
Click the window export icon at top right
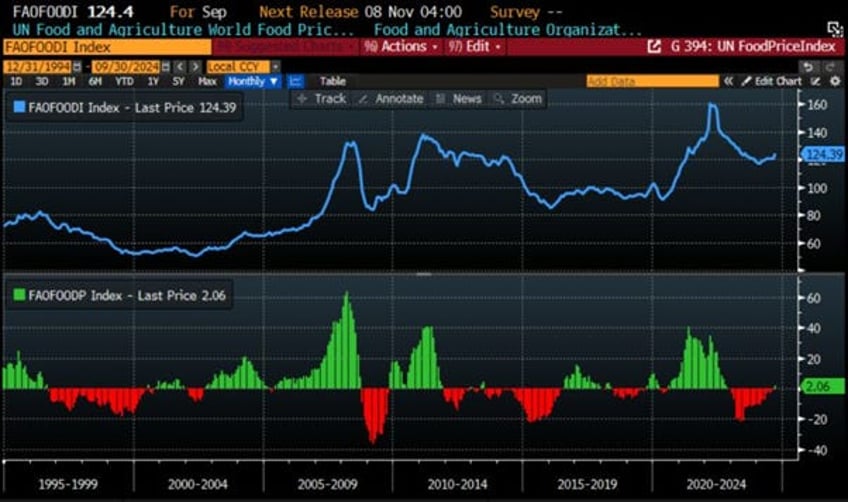tap(835, 29)
